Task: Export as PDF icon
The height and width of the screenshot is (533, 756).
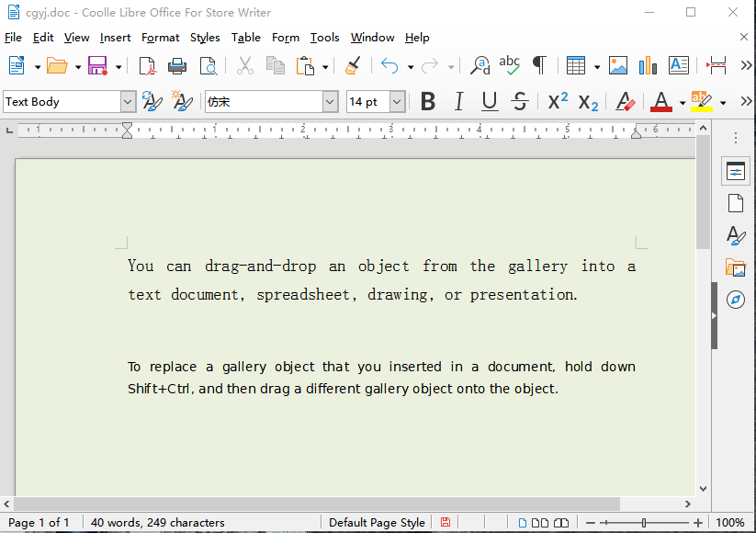Action: tap(147, 66)
